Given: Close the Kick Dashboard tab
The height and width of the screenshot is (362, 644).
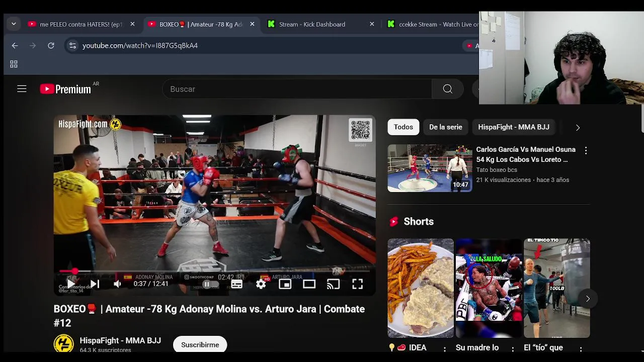Looking at the screenshot, I should point(372,24).
